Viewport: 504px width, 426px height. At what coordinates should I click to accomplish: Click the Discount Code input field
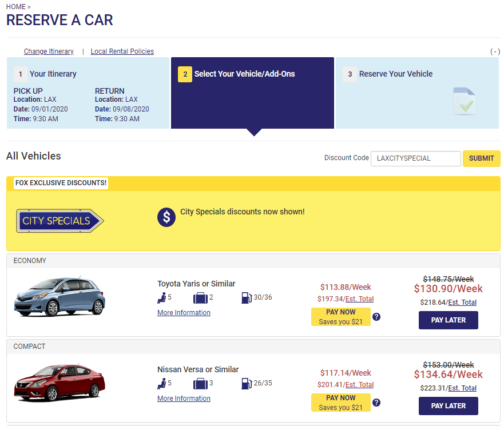click(415, 158)
